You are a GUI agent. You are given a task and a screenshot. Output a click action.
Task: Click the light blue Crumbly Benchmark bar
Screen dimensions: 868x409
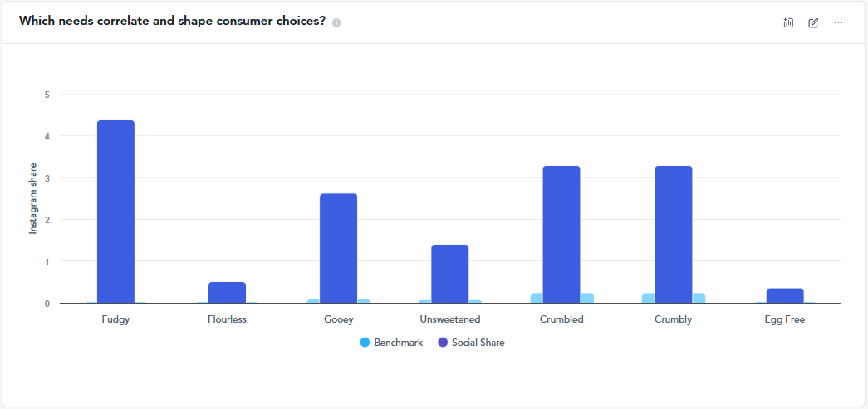pyautogui.click(x=648, y=299)
